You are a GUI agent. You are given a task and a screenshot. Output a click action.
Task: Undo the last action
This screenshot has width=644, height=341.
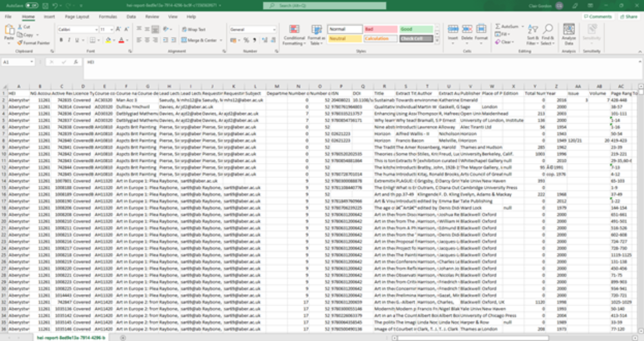click(x=55, y=6)
